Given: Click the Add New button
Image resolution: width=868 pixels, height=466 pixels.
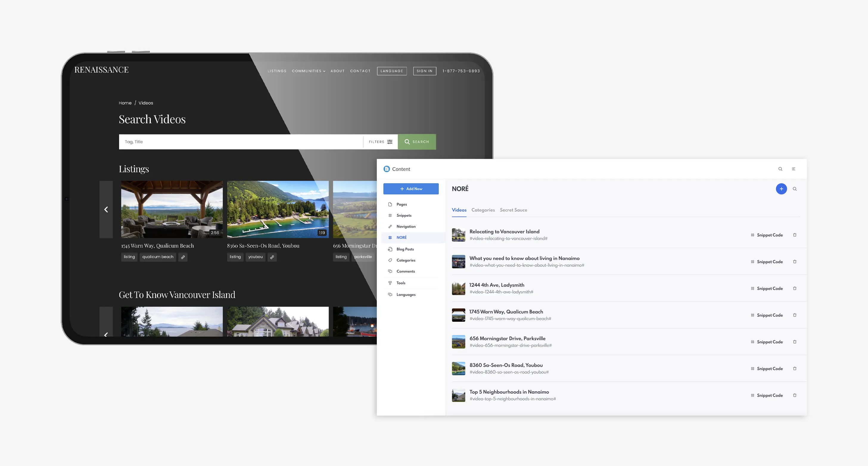Looking at the screenshot, I should pos(411,189).
